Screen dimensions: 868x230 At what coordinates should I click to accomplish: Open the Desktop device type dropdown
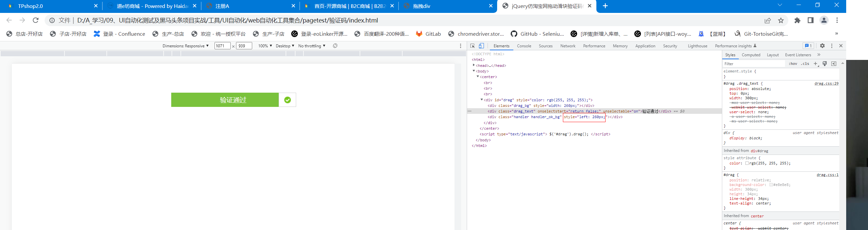[285, 46]
